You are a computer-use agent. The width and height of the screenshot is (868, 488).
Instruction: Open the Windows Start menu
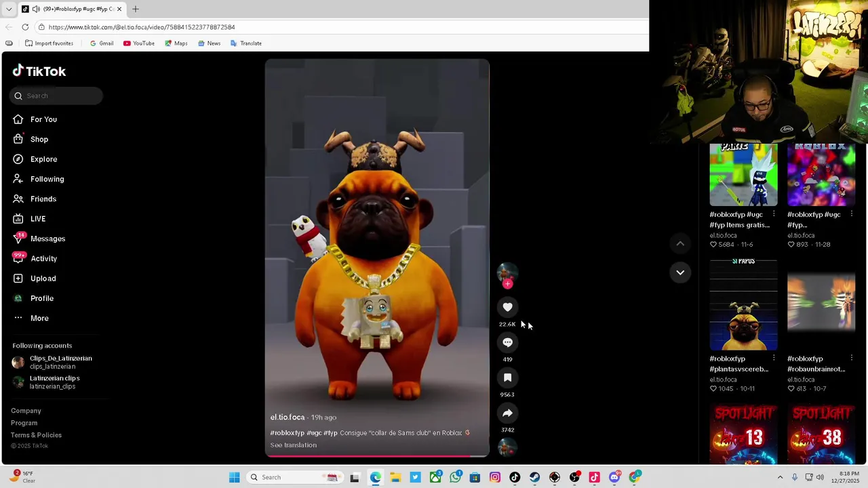[234, 477]
